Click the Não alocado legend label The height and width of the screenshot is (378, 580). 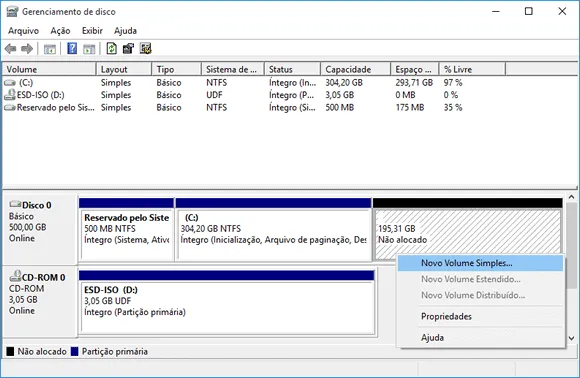[x=42, y=351]
